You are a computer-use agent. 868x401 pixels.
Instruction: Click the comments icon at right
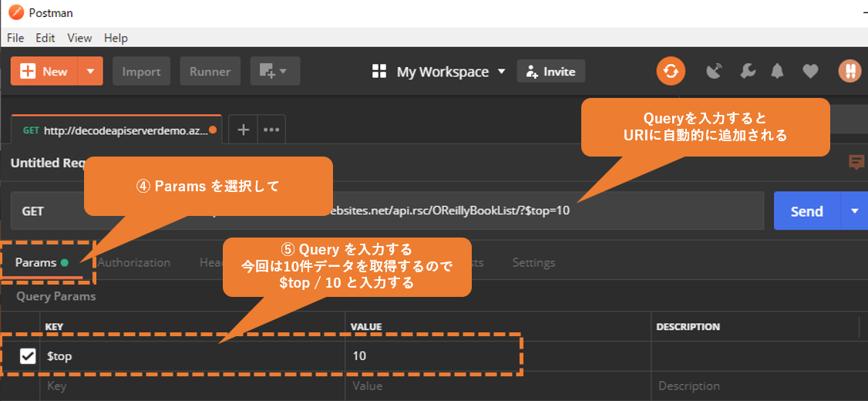(x=856, y=162)
